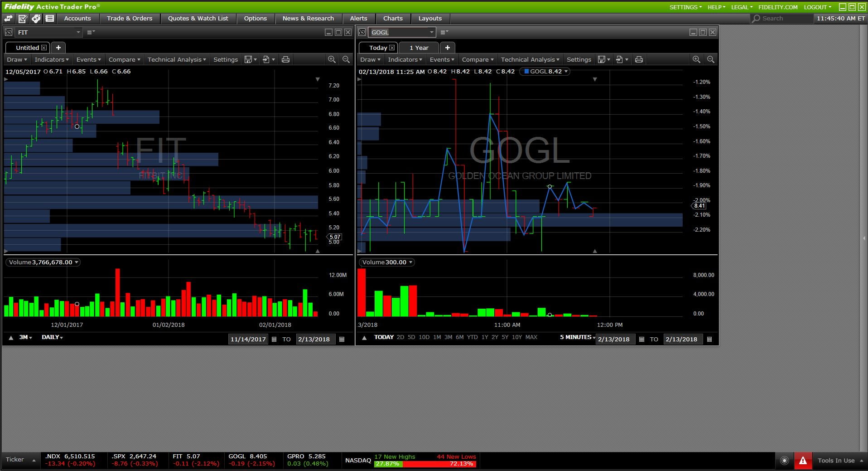Open 3M time range dropdown in FIT chart

click(25, 337)
